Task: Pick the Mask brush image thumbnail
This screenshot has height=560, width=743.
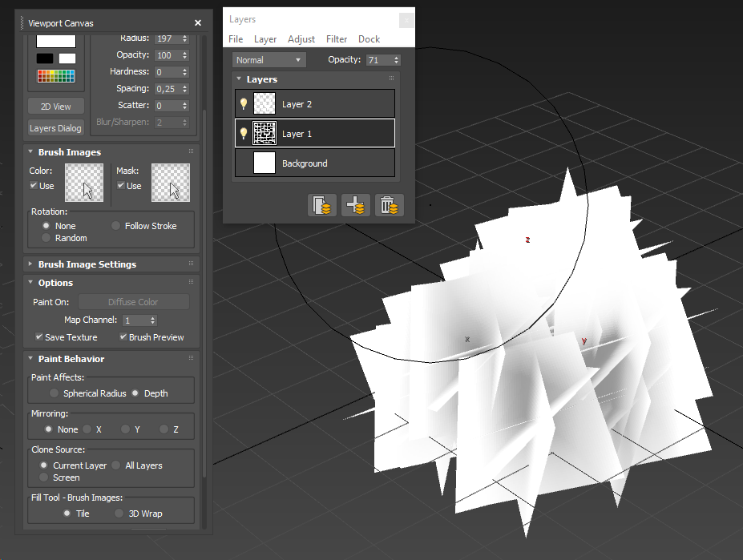Action: coord(171,183)
